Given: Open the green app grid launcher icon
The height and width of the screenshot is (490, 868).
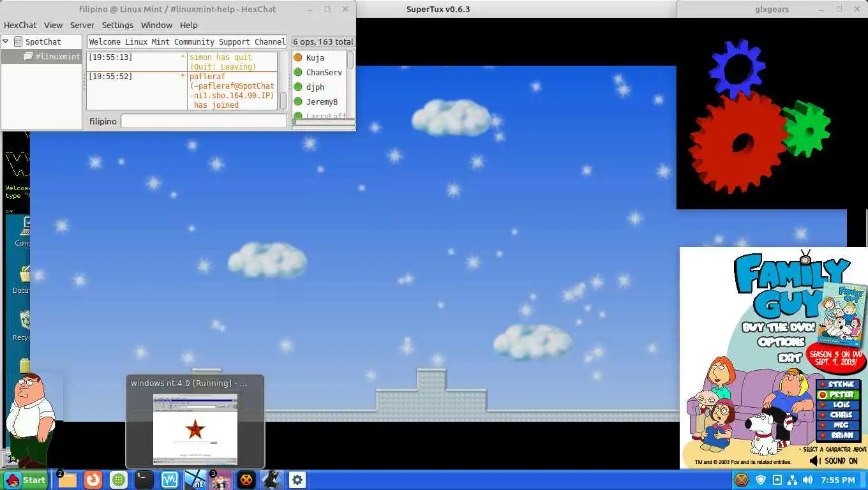Looking at the screenshot, I should coord(119,480).
